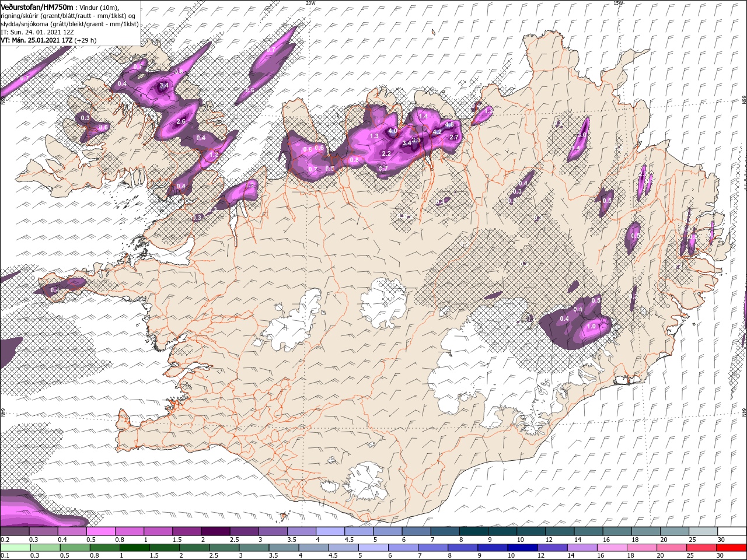Viewport: 747px width, 560px height.
Task: Click the darkest green lower swatch starting at 1
Action: (x=134, y=548)
